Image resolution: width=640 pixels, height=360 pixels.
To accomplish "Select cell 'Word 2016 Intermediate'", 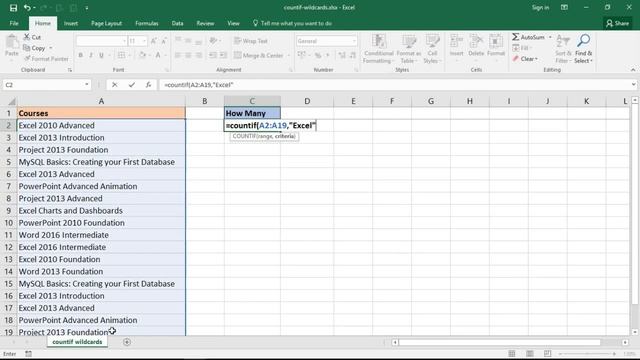I will tap(101, 235).
